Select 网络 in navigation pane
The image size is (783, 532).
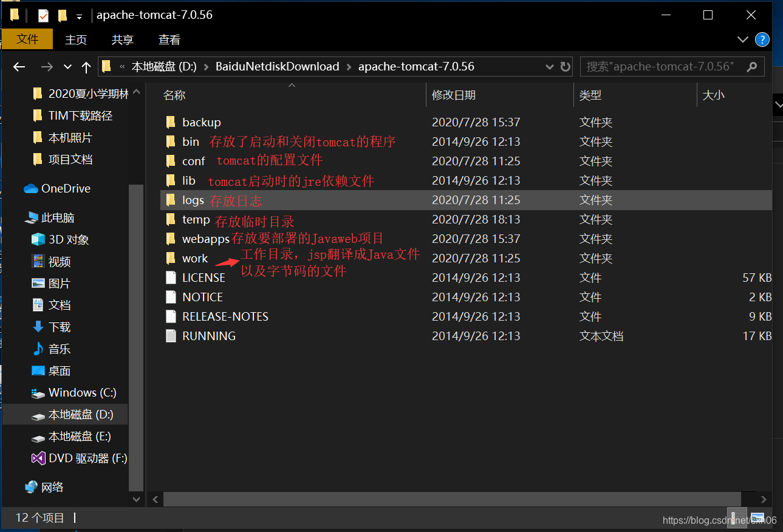[x=44, y=487]
